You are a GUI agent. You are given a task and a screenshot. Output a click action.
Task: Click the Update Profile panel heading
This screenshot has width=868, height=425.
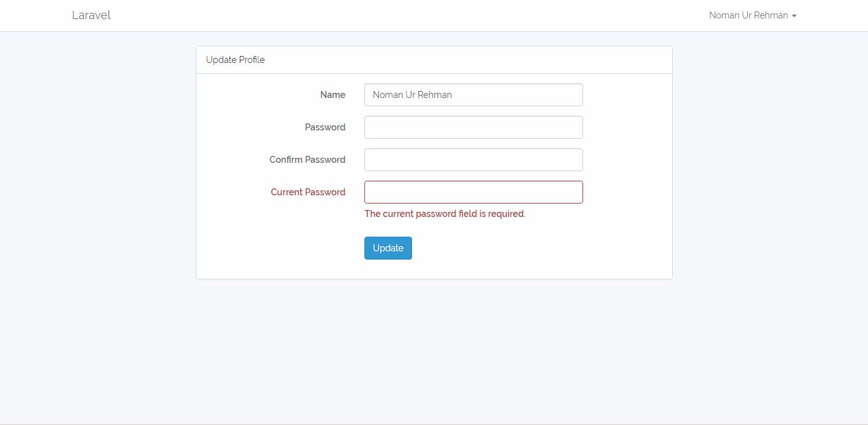coord(235,60)
